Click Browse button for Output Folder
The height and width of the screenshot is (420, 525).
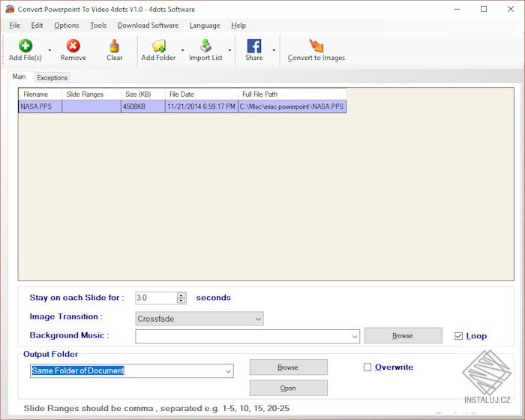(x=288, y=367)
